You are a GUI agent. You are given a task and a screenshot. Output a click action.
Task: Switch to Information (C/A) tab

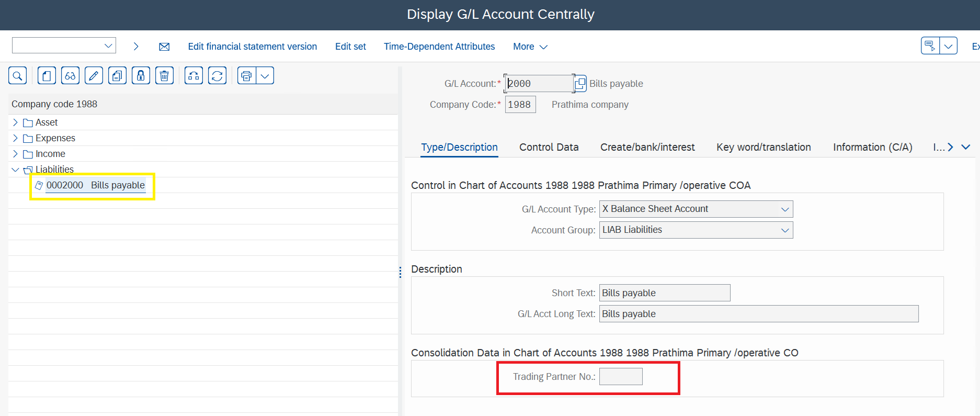coord(872,147)
